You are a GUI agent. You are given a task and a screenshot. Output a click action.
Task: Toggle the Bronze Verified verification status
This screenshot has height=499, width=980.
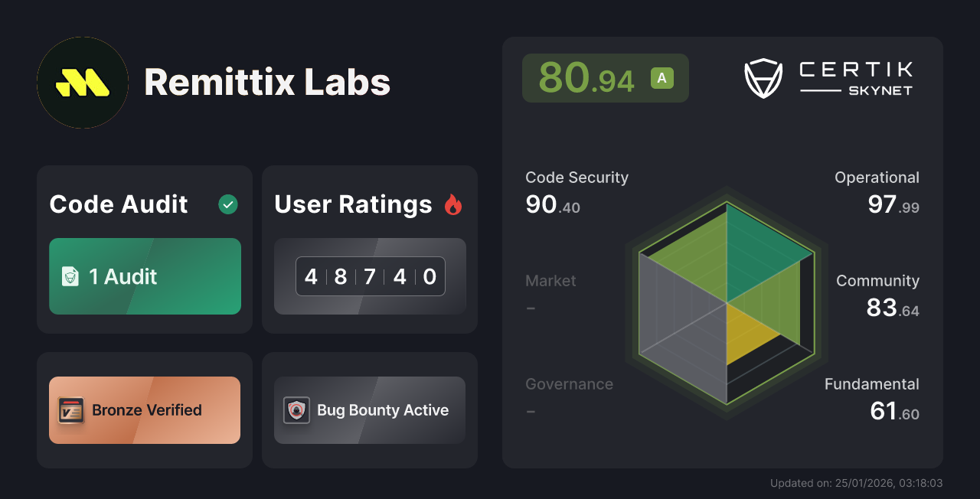[144, 409]
